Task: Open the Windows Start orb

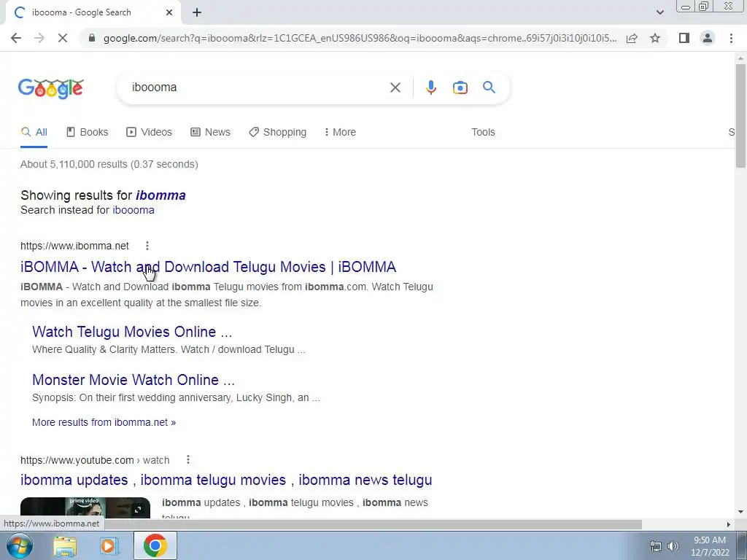Action: point(20,545)
